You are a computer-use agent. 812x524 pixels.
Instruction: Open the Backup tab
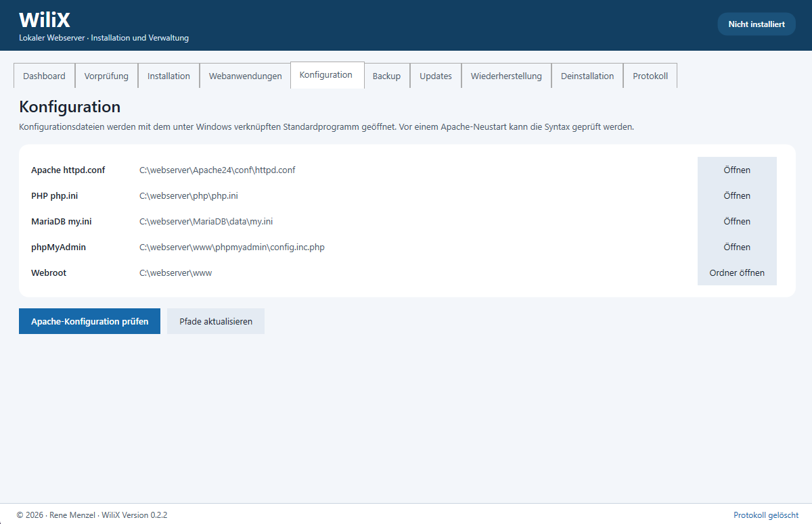click(x=386, y=76)
